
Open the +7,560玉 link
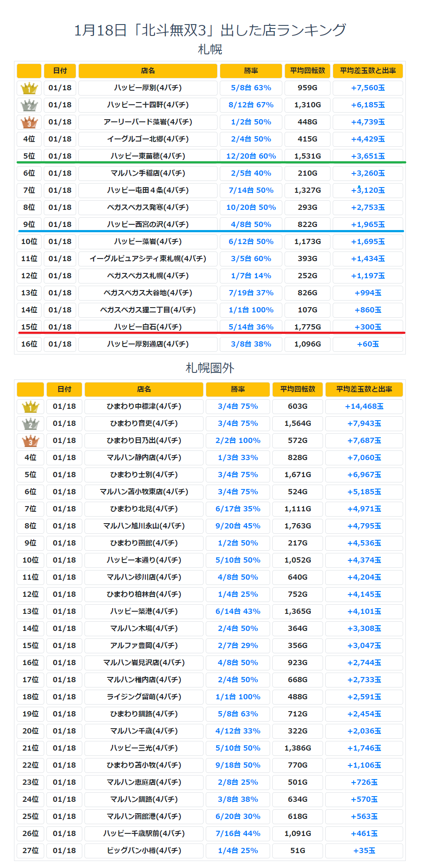coord(368,88)
